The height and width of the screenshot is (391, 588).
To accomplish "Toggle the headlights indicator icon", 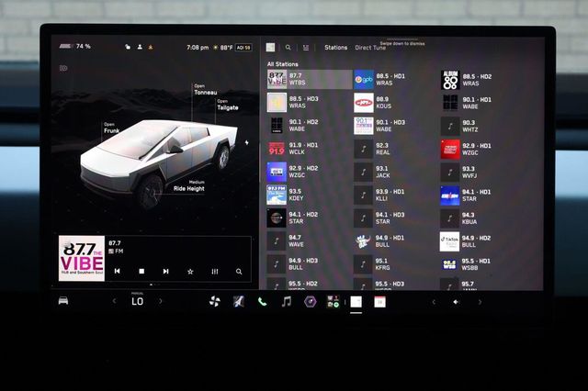I will (x=63, y=68).
